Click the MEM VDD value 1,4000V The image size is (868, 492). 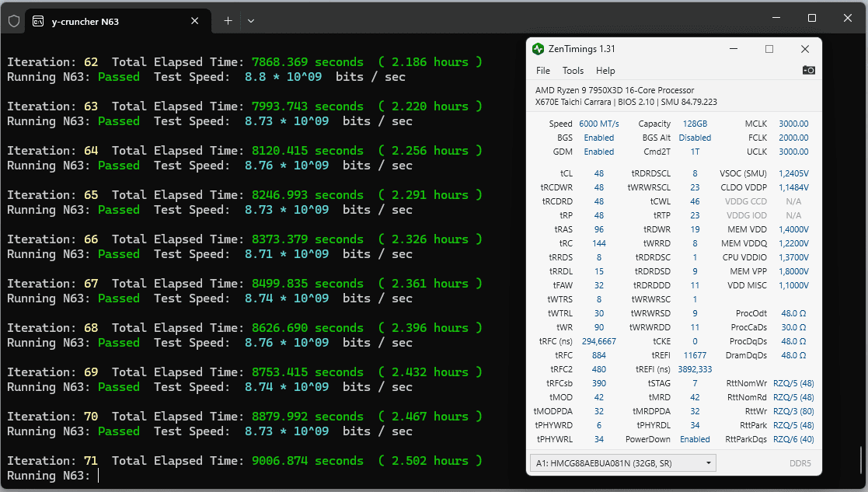(793, 229)
